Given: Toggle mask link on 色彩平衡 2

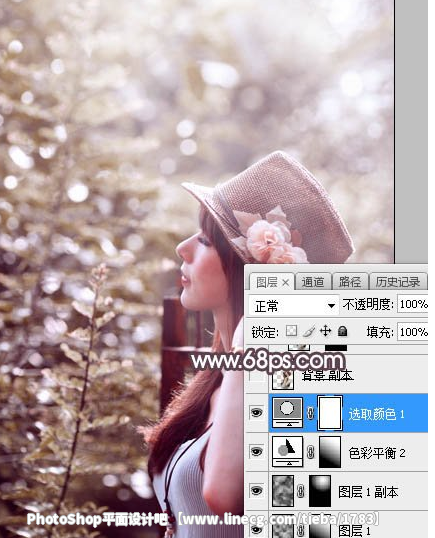Looking at the screenshot, I should pyautogui.click(x=310, y=452).
